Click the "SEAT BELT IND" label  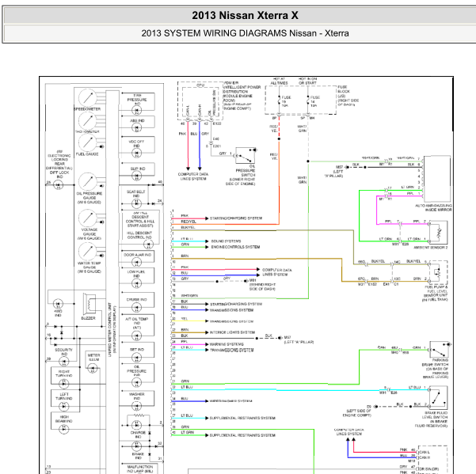pyautogui.click(x=136, y=194)
